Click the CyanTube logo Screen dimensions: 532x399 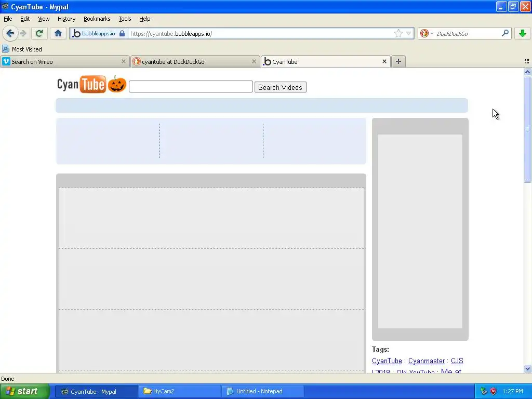click(x=82, y=84)
